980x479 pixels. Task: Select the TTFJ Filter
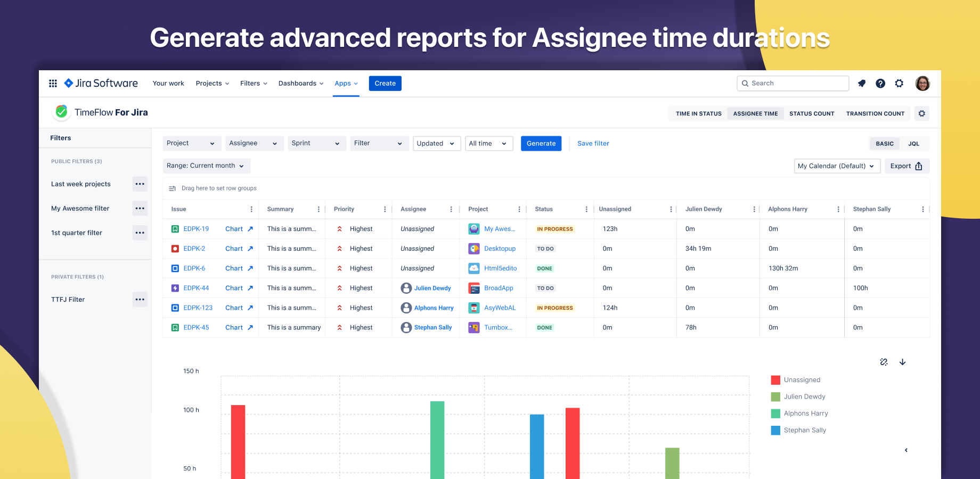point(68,300)
